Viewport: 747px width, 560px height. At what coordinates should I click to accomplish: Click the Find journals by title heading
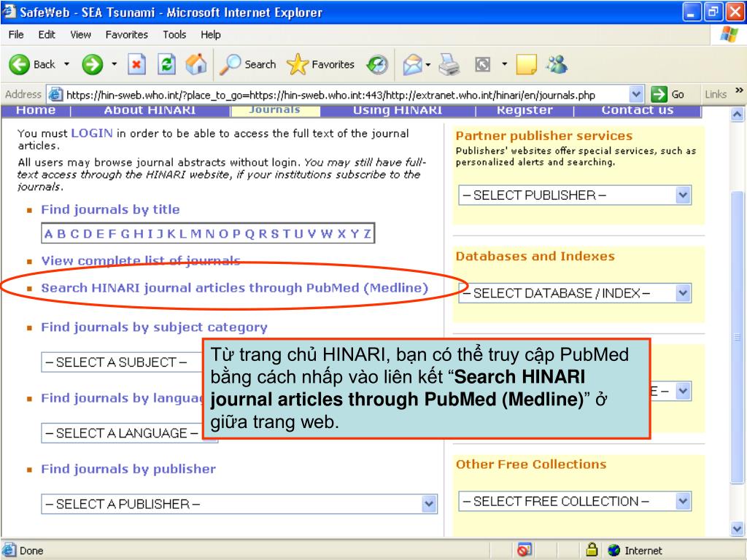click(x=111, y=209)
